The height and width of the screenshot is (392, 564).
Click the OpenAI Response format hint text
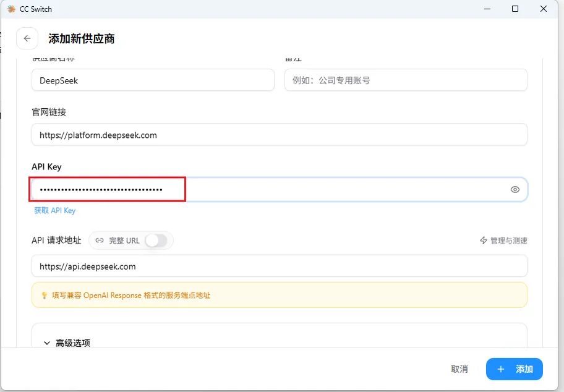(131, 296)
